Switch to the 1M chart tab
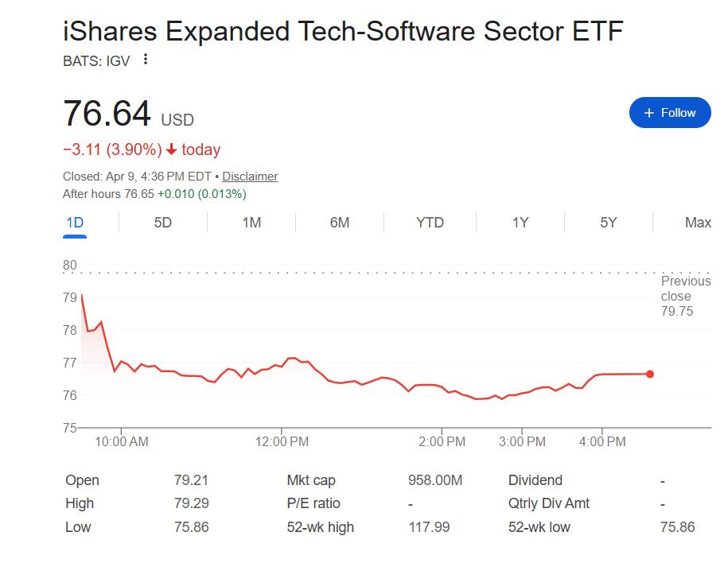Viewport: 728px width, 563px height. pyautogui.click(x=251, y=223)
